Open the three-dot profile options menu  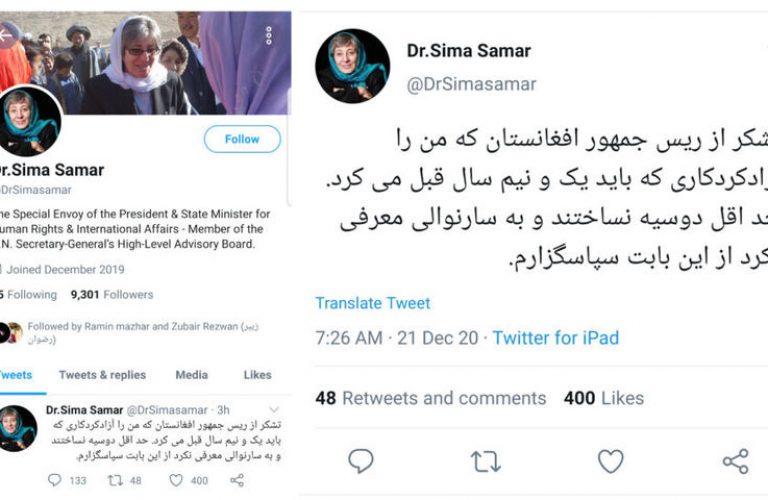(268, 36)
